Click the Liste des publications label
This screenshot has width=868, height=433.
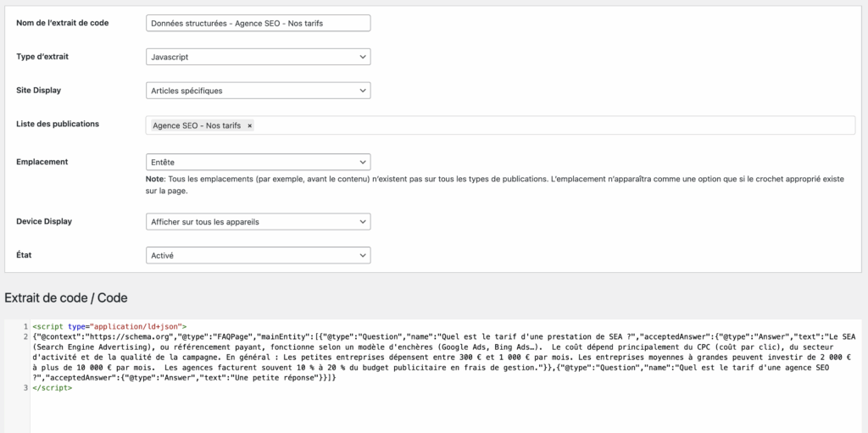click(58, 124)
